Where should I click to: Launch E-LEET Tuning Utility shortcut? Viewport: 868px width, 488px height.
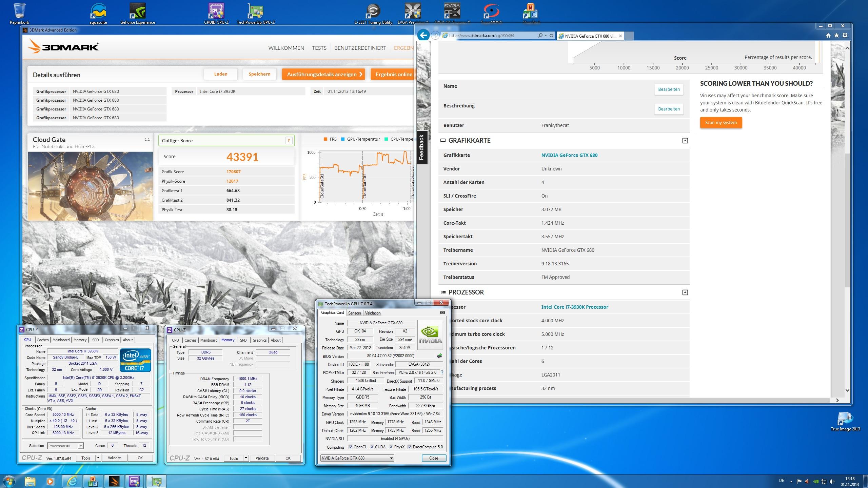click(x=373, y=14)
